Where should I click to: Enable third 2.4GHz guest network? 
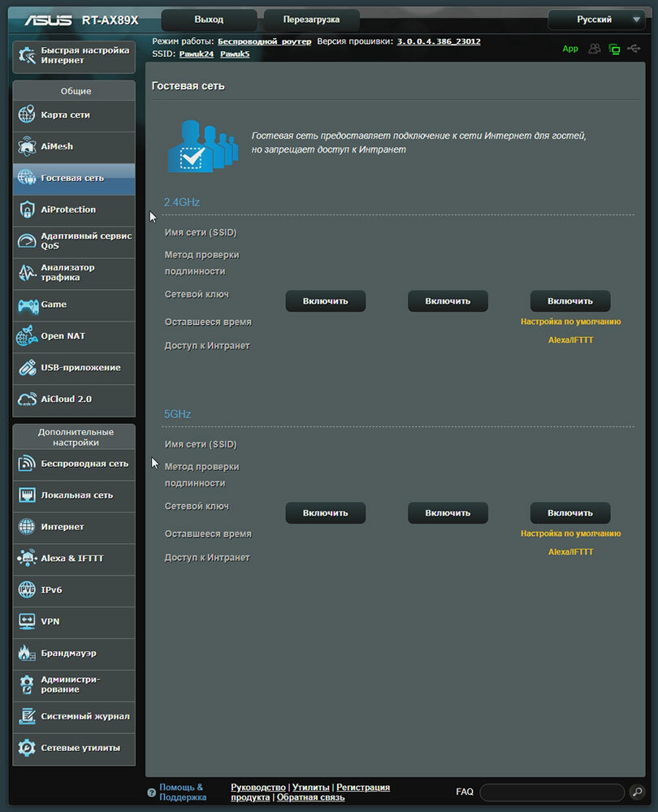pos(570,301)
